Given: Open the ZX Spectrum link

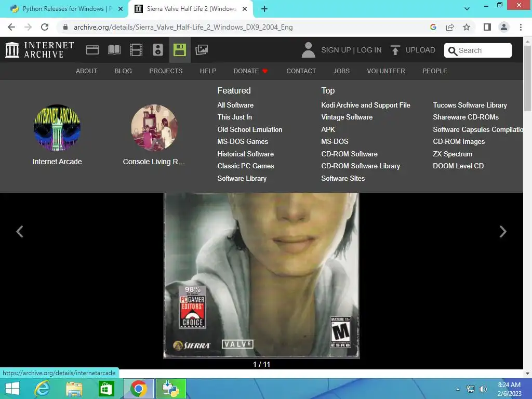Looking at the screenshot, I should pyautogui.click(x=453, y=154).
